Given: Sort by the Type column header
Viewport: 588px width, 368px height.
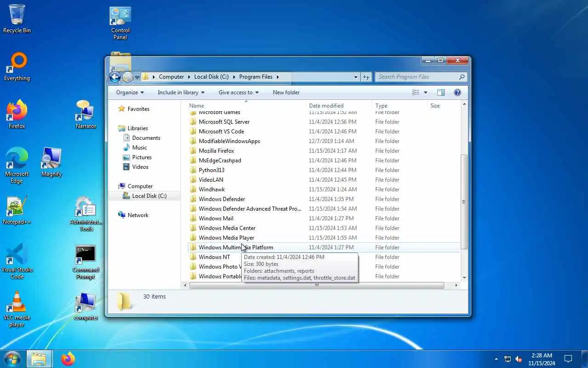Looking at the screenshot, I should [399, 106].
